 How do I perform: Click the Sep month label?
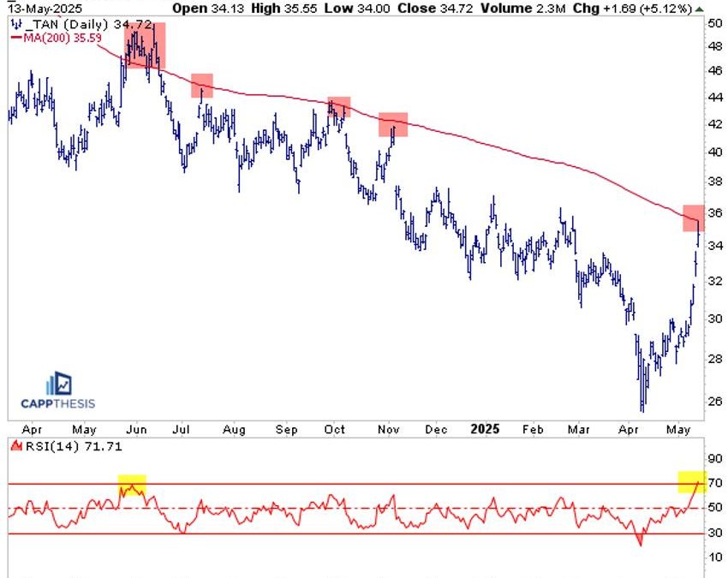pyautogui.click(x=286, y=430)
